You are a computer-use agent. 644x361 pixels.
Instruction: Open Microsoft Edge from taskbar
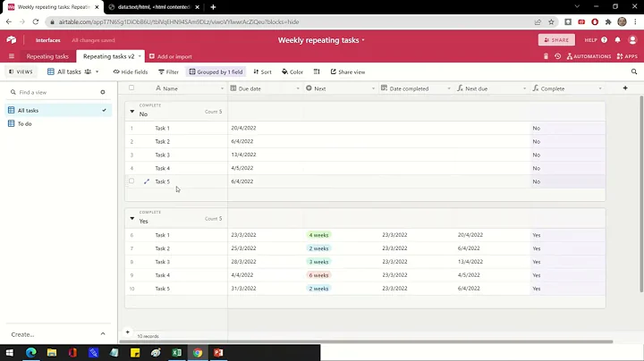tap(31, 353)
